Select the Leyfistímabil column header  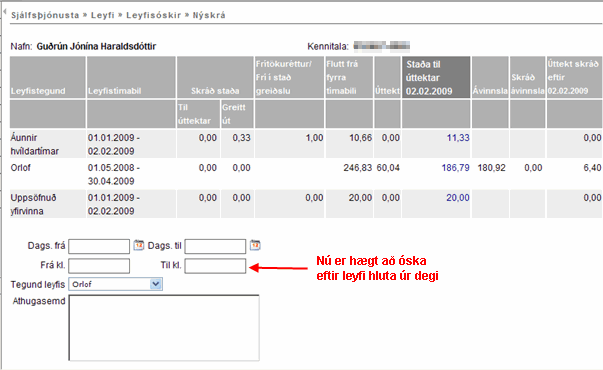[132, 77]
